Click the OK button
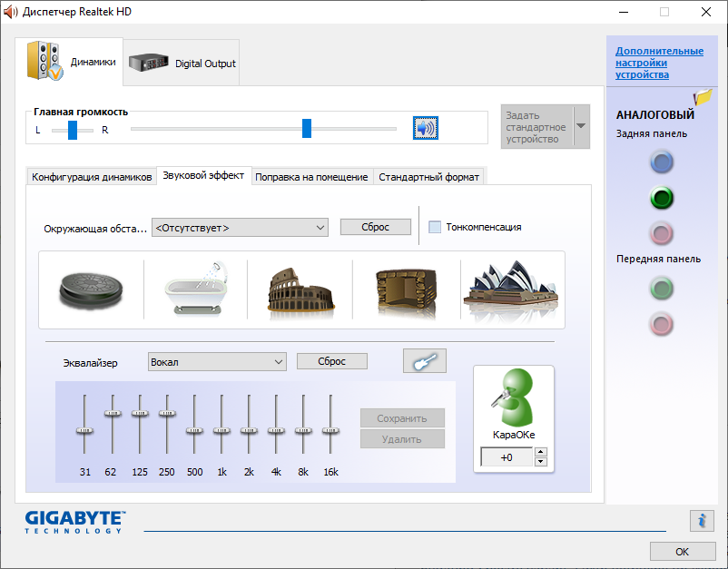The width and height of the screenshot is (728, 569). (x=682, y=552)
